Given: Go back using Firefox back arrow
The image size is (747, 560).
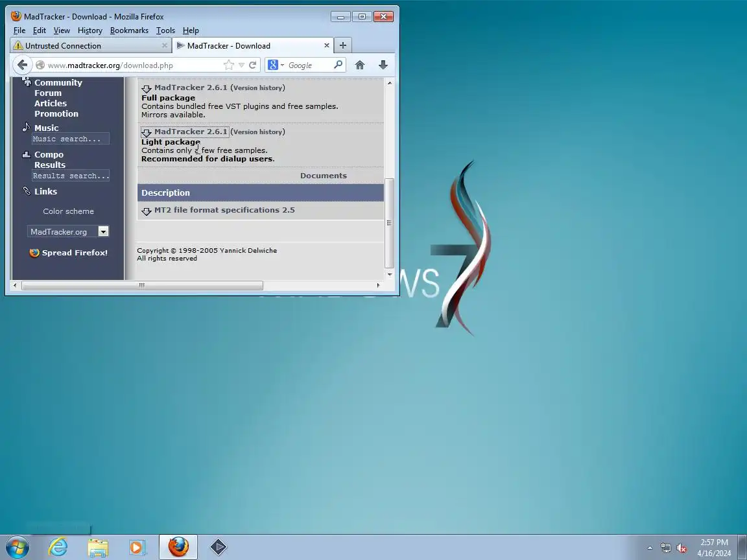Looking at the screenshot, I should click(x=22, y=65).
